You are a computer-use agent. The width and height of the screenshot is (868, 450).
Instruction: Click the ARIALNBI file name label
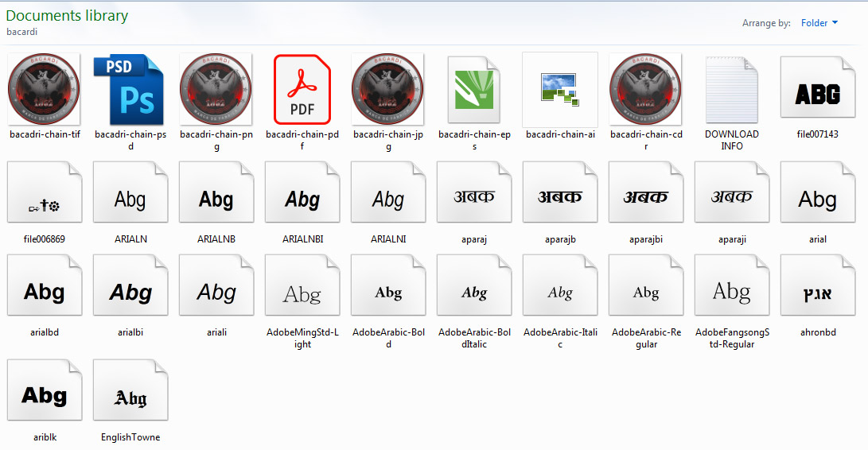click(x=302, y=239)
